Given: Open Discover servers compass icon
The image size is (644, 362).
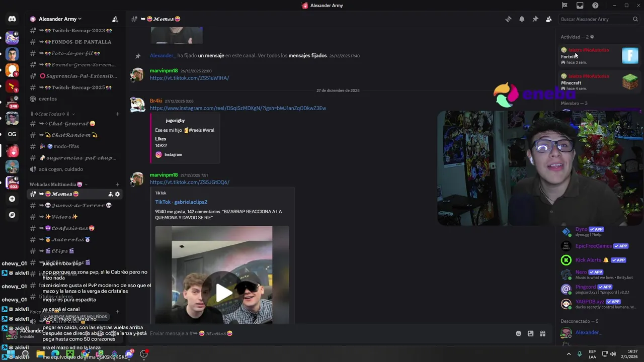Looking at the screenshot, I should click(12, 215).
